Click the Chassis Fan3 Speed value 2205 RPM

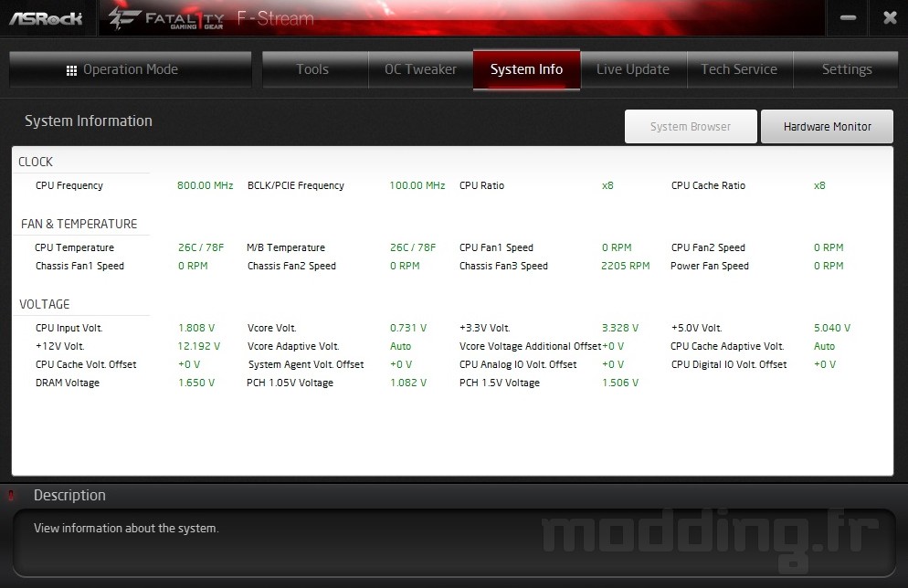pyautogui.click(x=626, y=267)
